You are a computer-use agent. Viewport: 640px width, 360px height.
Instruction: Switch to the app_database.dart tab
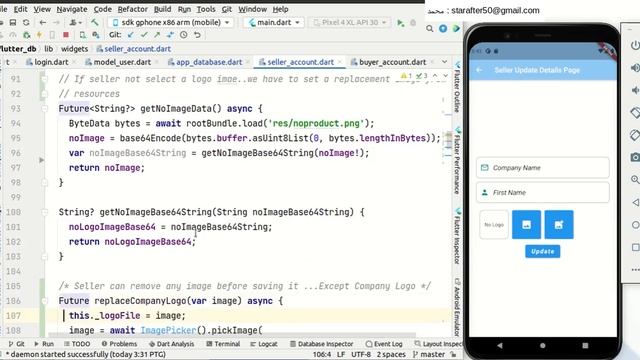coord(209,62)
